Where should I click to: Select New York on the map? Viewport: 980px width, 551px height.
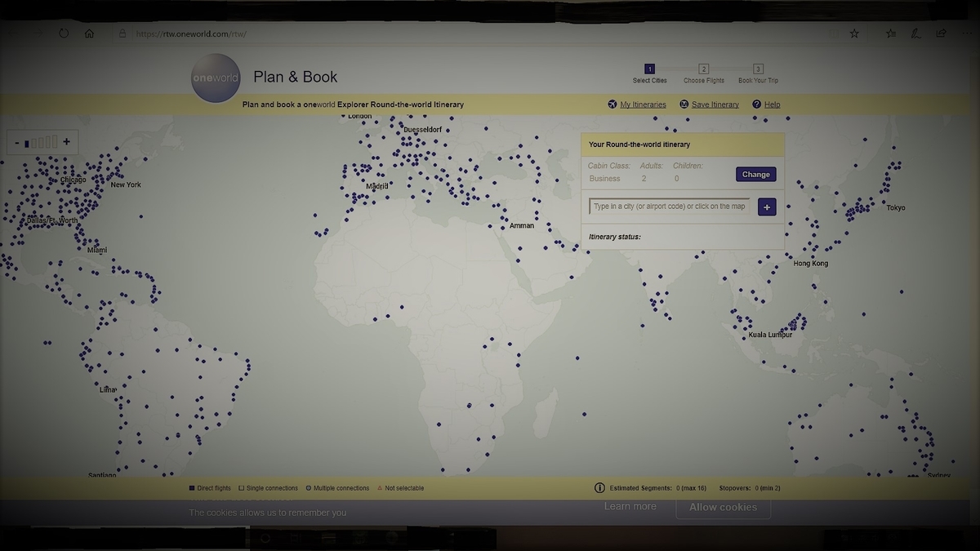[126, 184]
